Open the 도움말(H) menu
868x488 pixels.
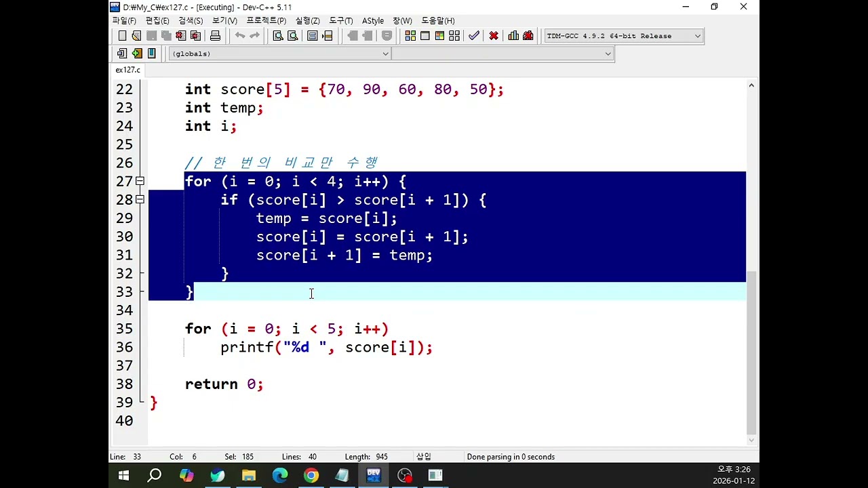coord(438,20)
